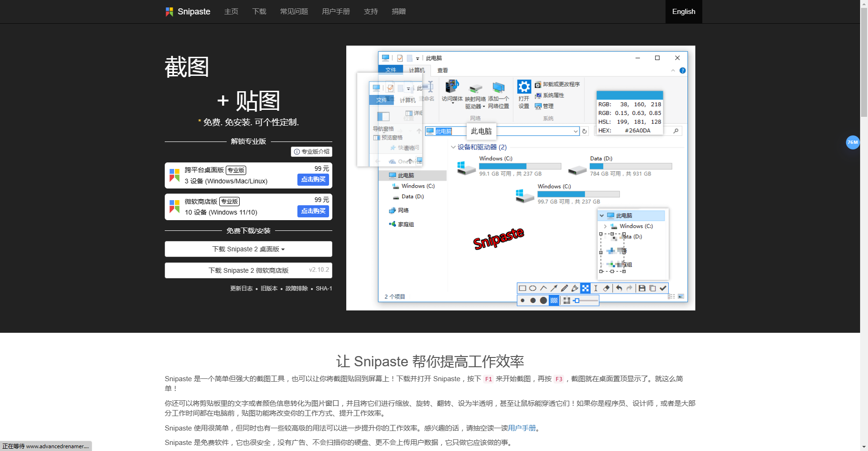Screen dimensions: 868x451
Task: Click the Snipaste icon on 微软商店版 card
Action: click(175, 207)
